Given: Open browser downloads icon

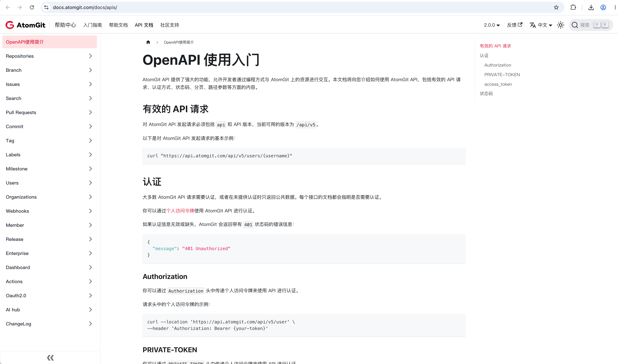Looking at the screenshot, I should tap(591, 7).
